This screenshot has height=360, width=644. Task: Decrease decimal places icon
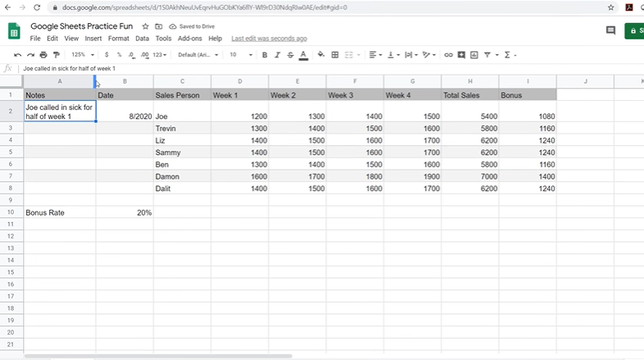pos(131,55)
